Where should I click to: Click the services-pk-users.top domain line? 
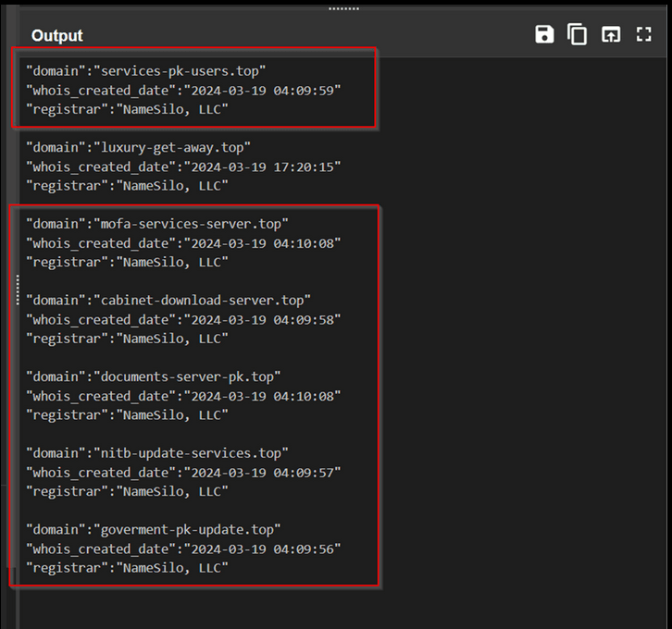click(145, 70)
